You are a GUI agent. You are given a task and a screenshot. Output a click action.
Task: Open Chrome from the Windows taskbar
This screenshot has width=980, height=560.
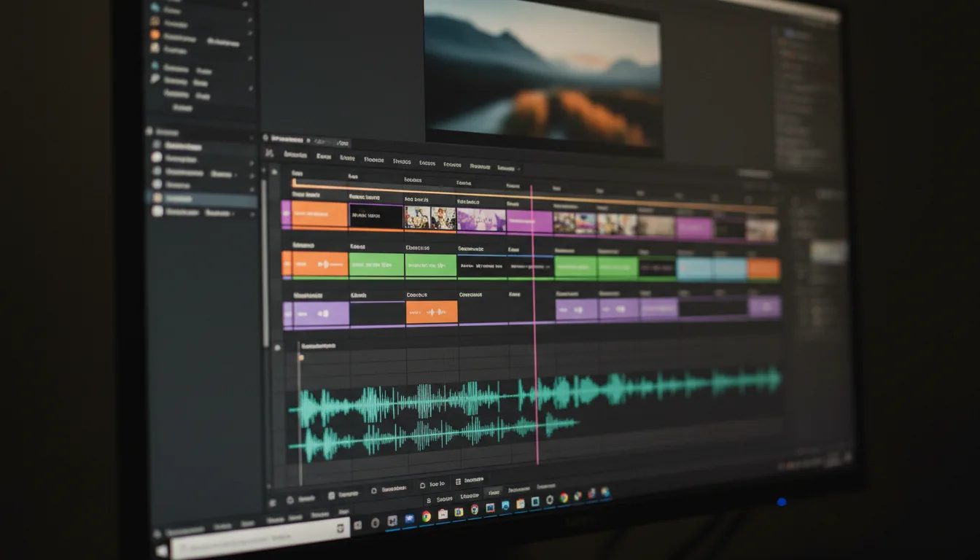click(425, 517)
